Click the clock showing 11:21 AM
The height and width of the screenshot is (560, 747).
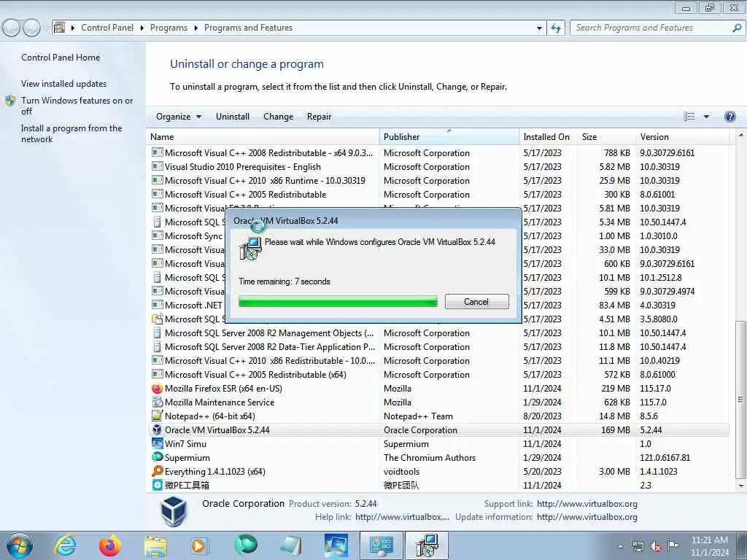[710, 540]
